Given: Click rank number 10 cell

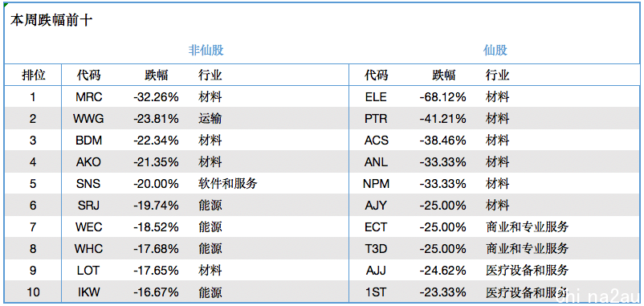Looking at the screenshot, I should coord(33,292).
